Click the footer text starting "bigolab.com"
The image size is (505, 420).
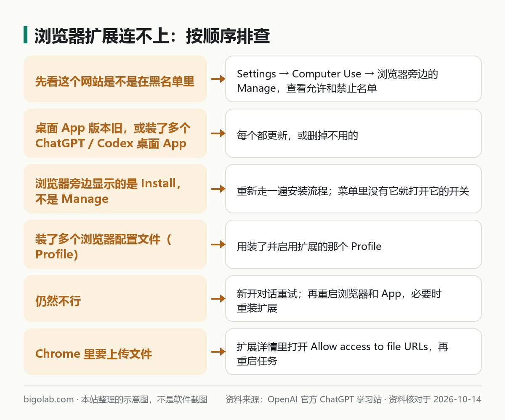coord(116,399)
